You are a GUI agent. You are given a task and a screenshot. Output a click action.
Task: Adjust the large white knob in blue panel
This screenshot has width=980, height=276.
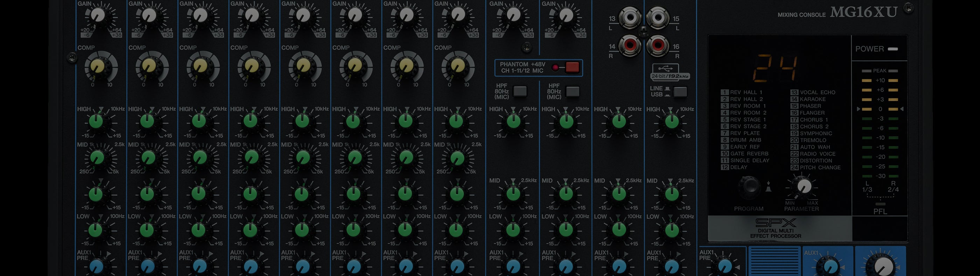884,266
